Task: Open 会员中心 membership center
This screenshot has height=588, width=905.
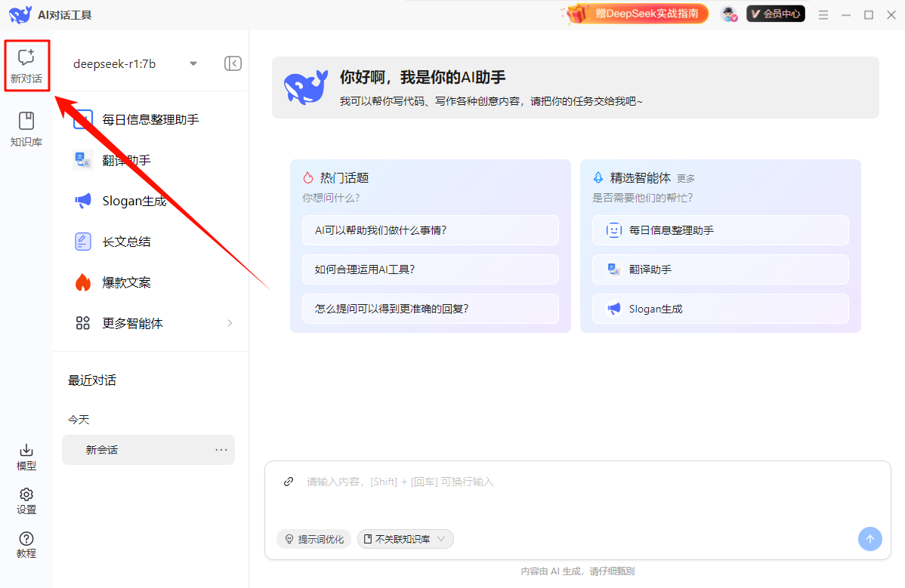Action: pos(775,14)
